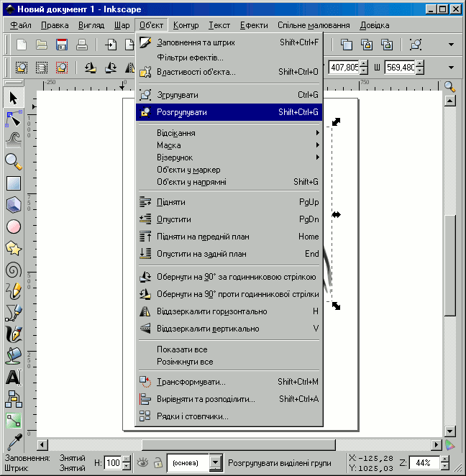
Task: Click the Open file folder icon
Action: coord(42,45)
